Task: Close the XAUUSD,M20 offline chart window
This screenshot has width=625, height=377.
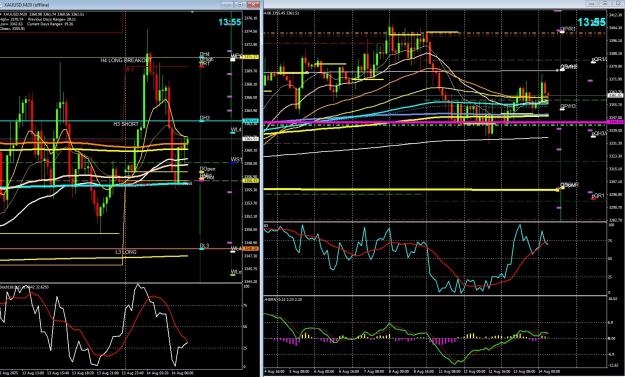Action: [x=253, y=4]
